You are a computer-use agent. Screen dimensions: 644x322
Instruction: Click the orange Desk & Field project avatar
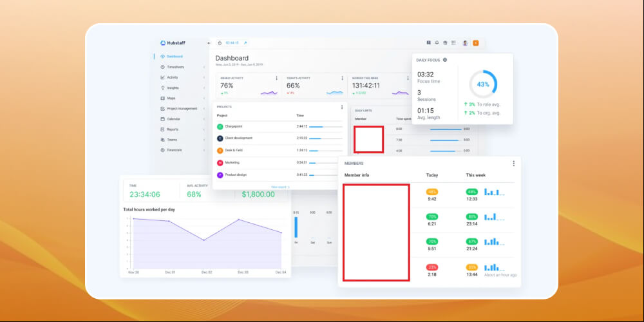(220, 151)
